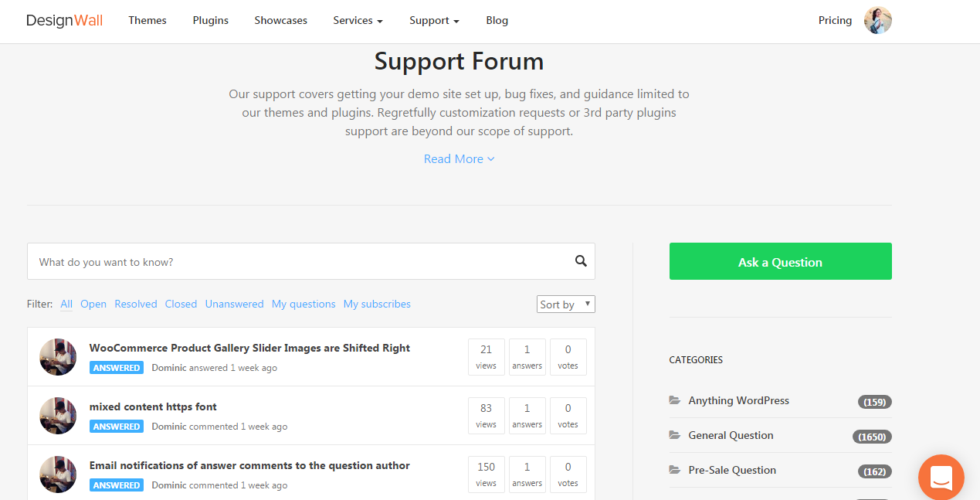Viewport: 980px width, 500px height.
Task: Click the user profile avatar
Action: (877, 21)
